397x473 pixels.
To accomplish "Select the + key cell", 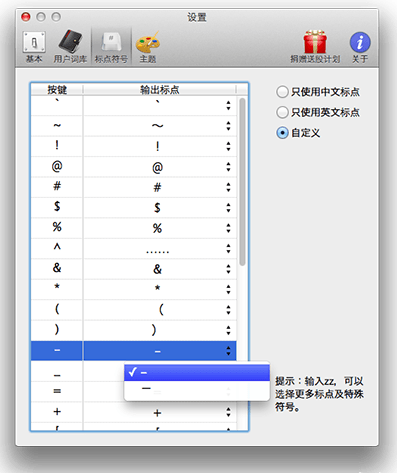I will 57,412.
